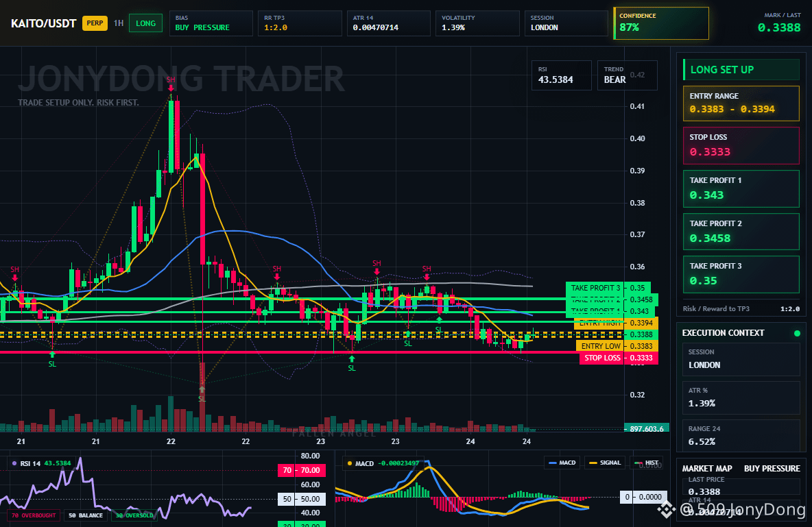This screenshot has height=527, width=812.
Task: Select the 1H timeframe label
Action: [119, 23]
